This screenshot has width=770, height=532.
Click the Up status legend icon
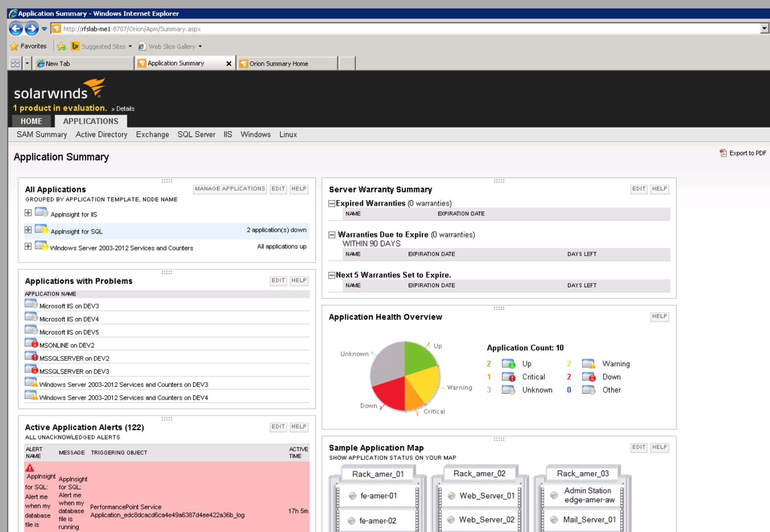tap(509, 364)
